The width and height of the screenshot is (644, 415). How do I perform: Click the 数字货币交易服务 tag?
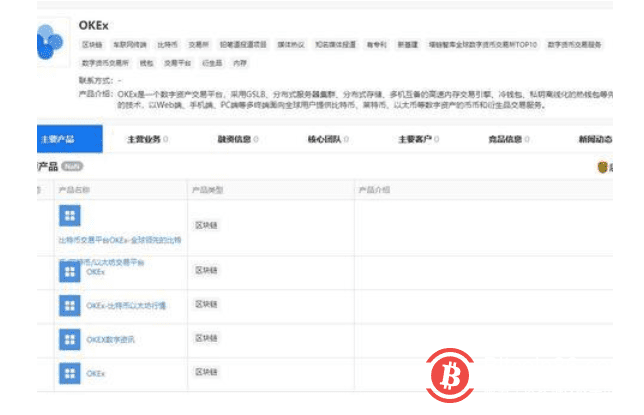tap(574, 44)
